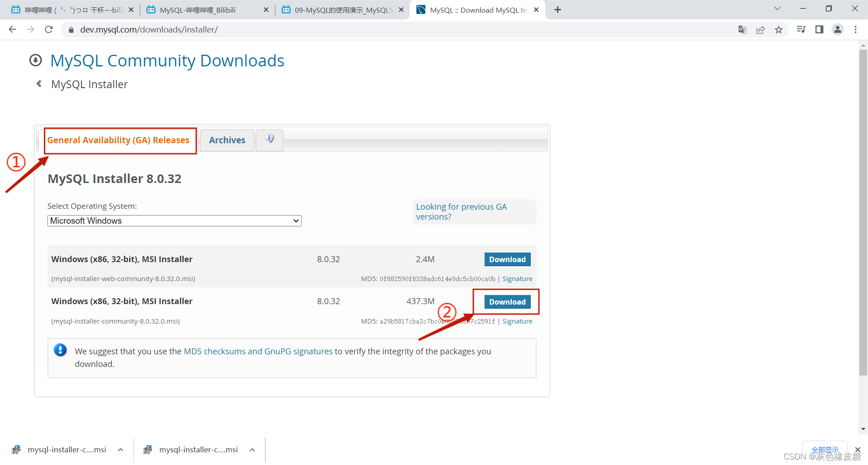
Task: Select General Availability (GA) Releases tab
Action: pyautogui.click(x=118, y=140)
